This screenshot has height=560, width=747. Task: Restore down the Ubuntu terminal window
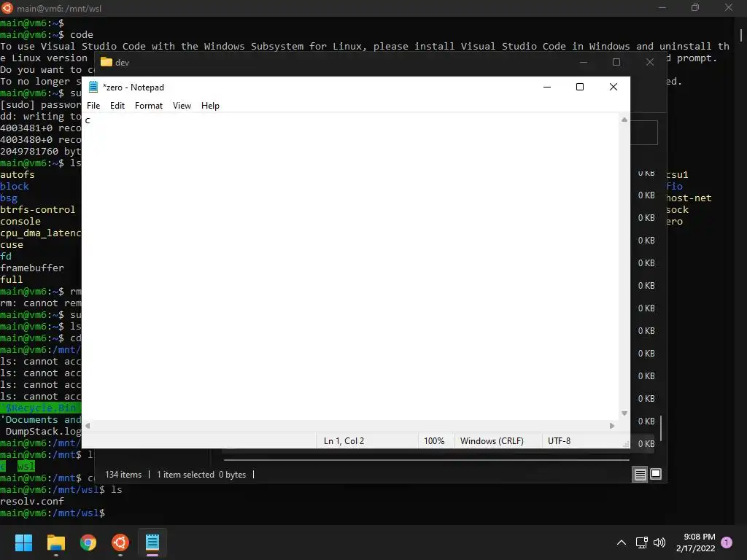tap(695, 7)
